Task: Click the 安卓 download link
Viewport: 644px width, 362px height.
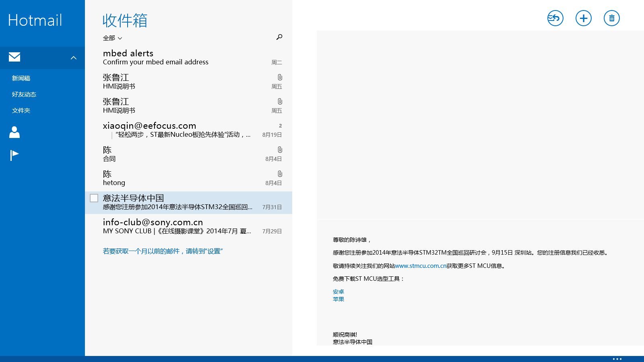Action: click(x=339, y=292)
